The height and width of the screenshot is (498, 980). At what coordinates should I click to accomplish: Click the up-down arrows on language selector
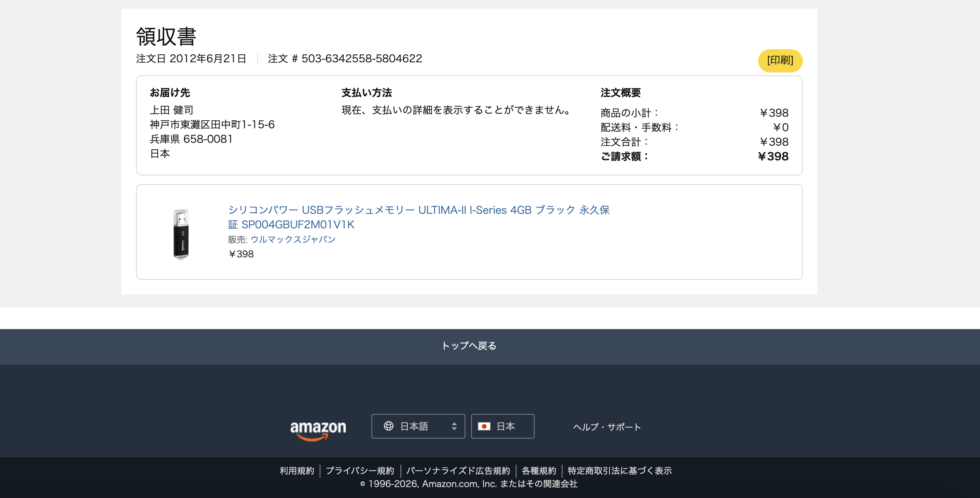coord(454,426)
